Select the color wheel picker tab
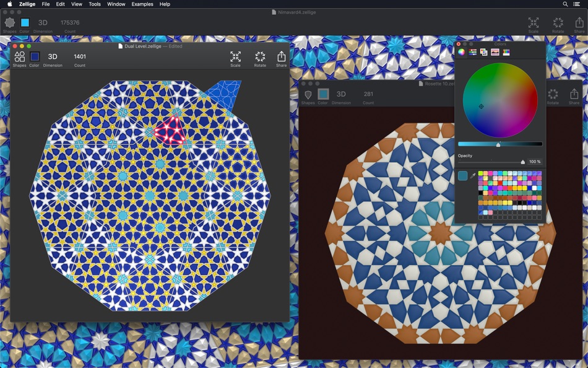This screenshot has width=588, height=368. 461,52
